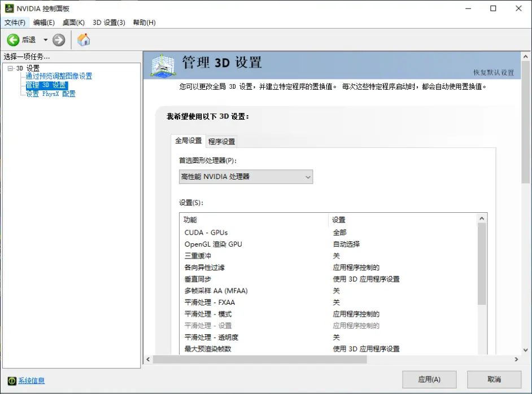The image size is (532, 394).
Task: Select 设置 PhysX 配置 in the task tree
Action: tap(51, 94)
